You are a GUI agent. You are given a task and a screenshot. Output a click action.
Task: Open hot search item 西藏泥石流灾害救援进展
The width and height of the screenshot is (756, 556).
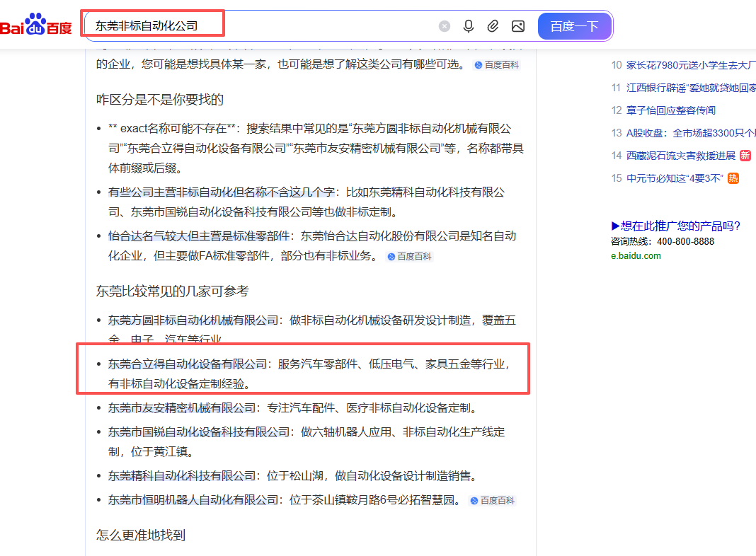[681, 156]
